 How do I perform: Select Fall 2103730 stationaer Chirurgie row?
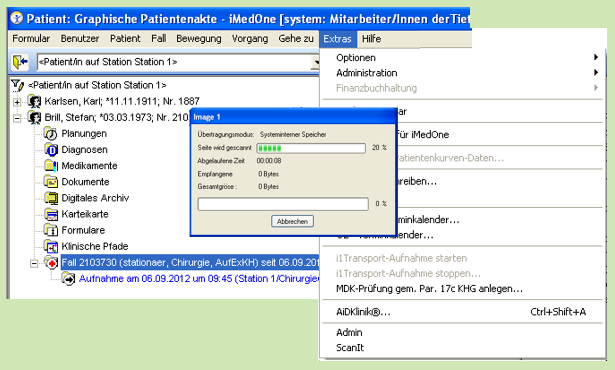pos(190,262)
